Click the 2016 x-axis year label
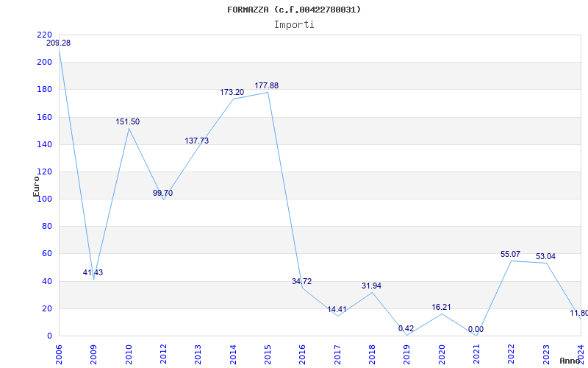 (303, 354)
